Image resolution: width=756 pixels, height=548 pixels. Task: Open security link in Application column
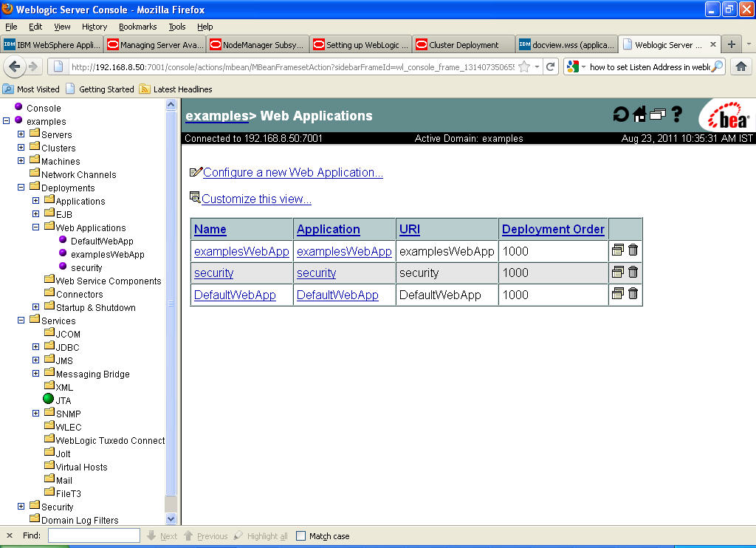pos(316,273)
